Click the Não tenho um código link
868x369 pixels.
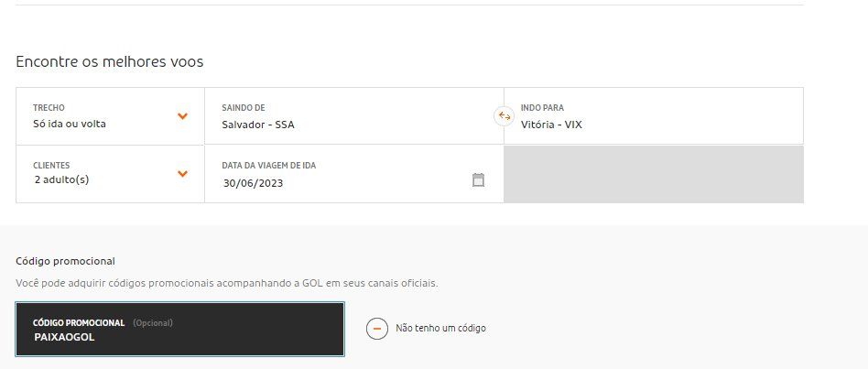point(440,328)
